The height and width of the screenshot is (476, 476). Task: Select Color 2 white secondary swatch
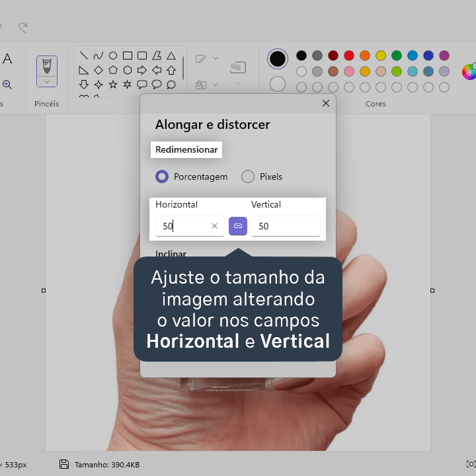click(278, 84)
